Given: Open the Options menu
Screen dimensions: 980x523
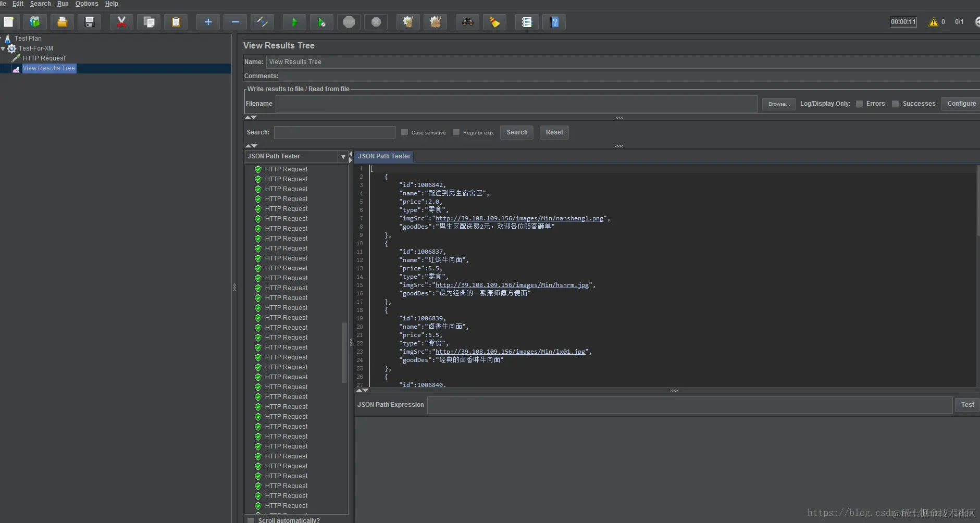Looking at the screenshot, I should pyautogui.click(x=86, y=4).
